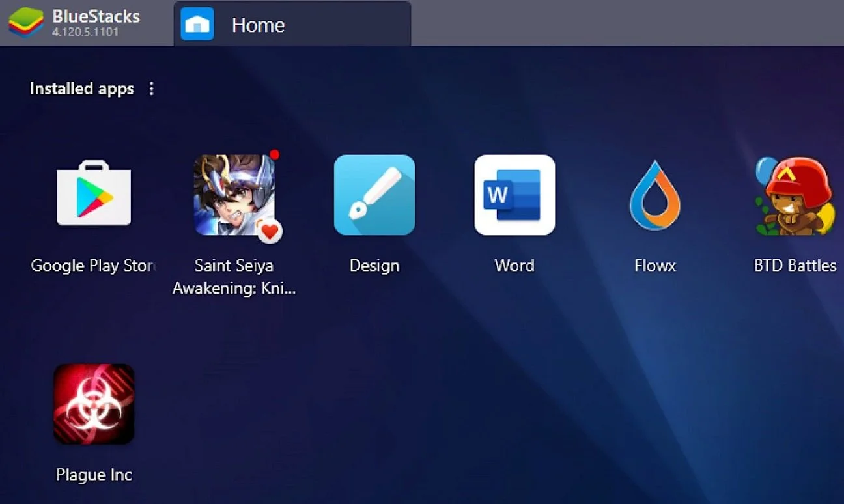This screenshot has height=504, width=844.
Task: Click the "Saint Seiya Awakening" label
Action: click(x=234, y=277)
